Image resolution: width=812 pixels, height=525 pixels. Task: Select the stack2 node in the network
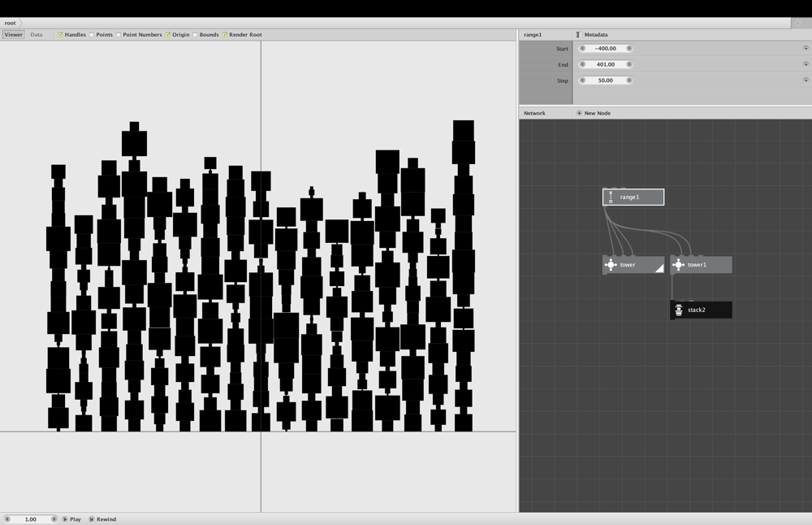point(702,310)
